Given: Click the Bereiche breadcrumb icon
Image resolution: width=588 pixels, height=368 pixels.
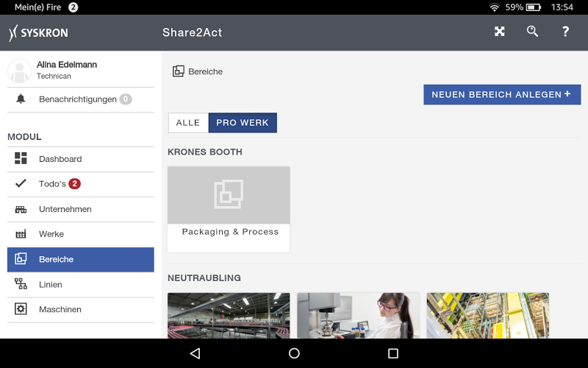Looking at the screenshot, I should 179,71.
